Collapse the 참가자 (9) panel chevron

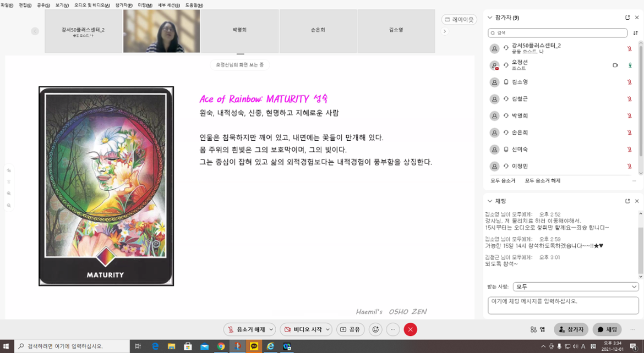pyautogui.click(x=490, y=18)
